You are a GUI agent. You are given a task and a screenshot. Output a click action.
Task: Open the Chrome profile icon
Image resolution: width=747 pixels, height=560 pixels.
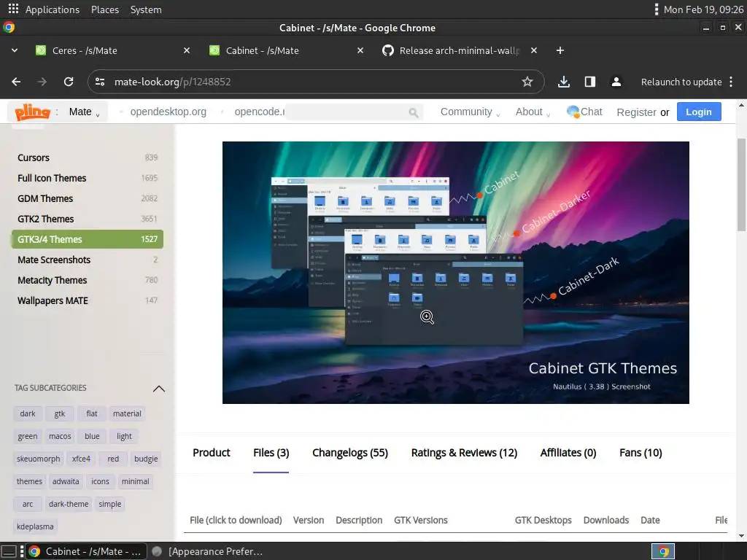pyautogui.click(x=616, y=82)
